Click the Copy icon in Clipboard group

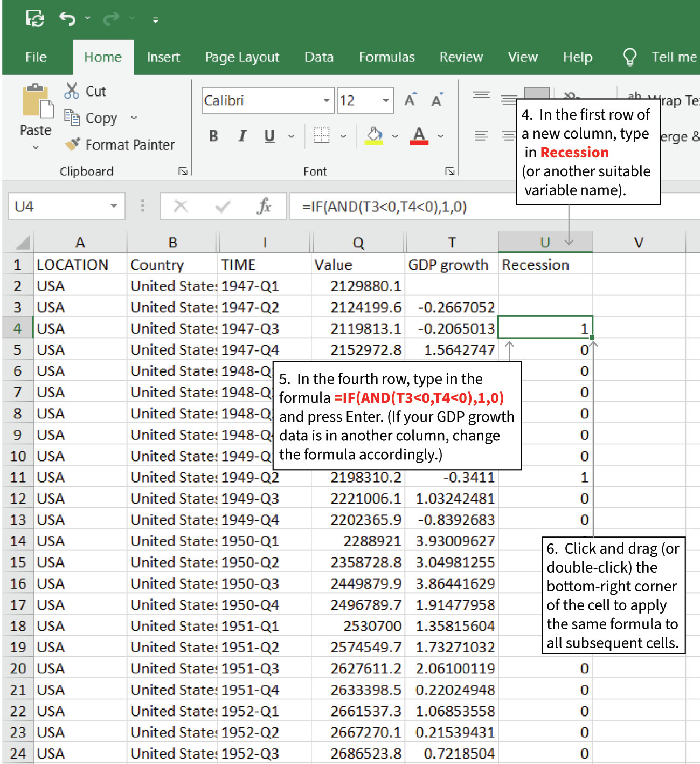click(x=71, y=118)
